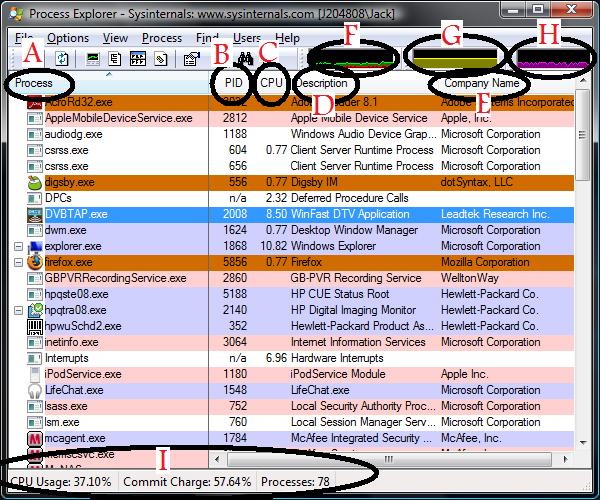Sort by the Process column header
The height and width of the screenshot is (500, 600).
coord(108,83)
